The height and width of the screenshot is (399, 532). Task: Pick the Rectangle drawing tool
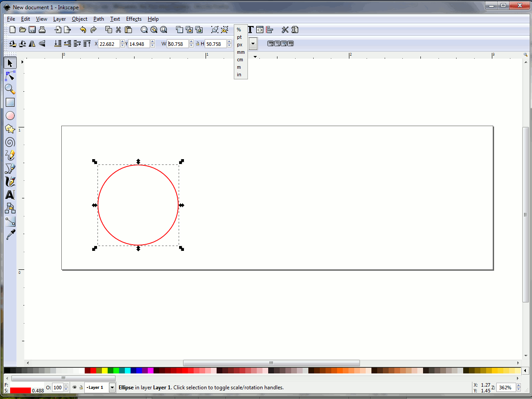pyautogui.click(x=10, y=102)
